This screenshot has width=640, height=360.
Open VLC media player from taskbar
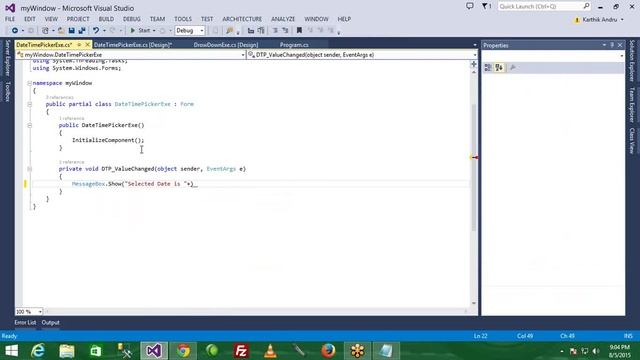tap(270, 351)
